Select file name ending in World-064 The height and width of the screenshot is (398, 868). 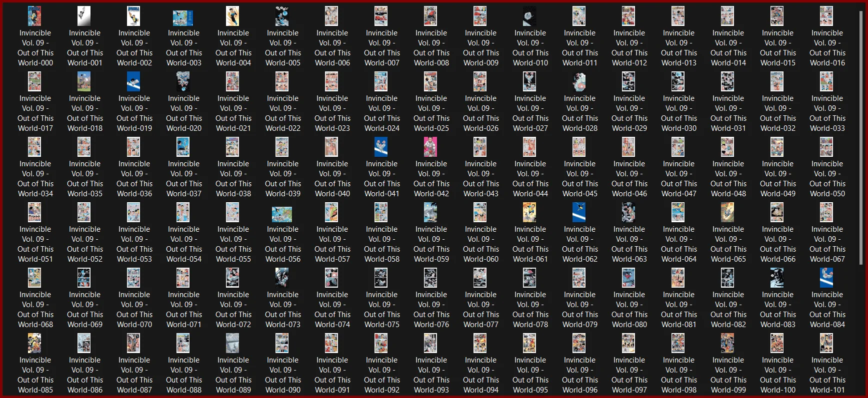pyautogui.click(x=679, y=244)
